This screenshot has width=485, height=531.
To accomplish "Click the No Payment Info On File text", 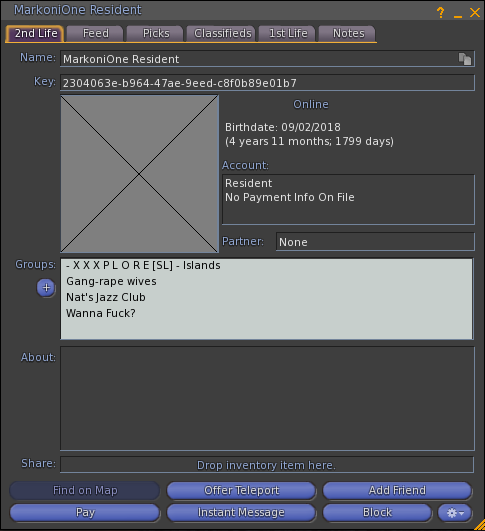I will tap(290, 197).
